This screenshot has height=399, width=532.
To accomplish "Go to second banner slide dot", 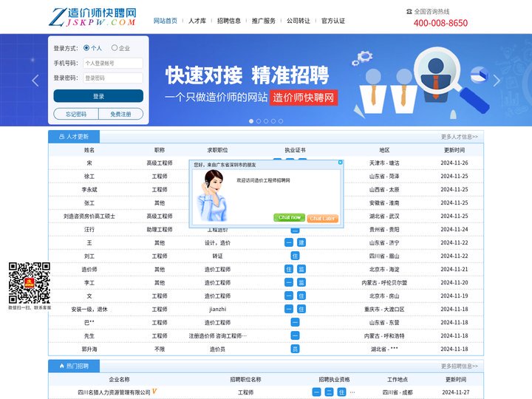I will (x=259, y=121).
